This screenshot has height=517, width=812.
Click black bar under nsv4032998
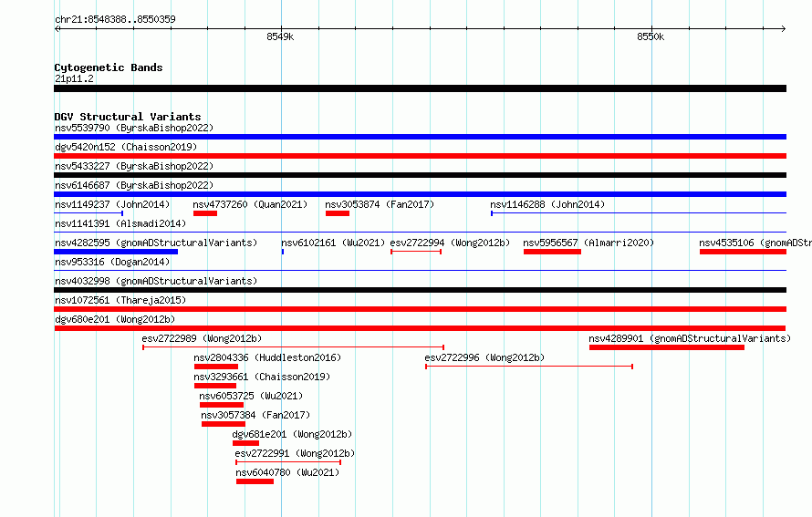(420, 290)
